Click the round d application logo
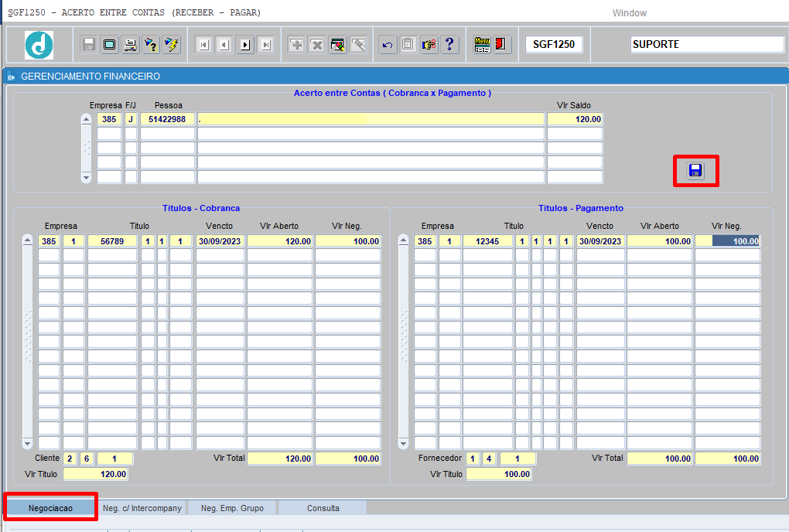Viewport: 789px width, 532px height. tap(39, 46)
